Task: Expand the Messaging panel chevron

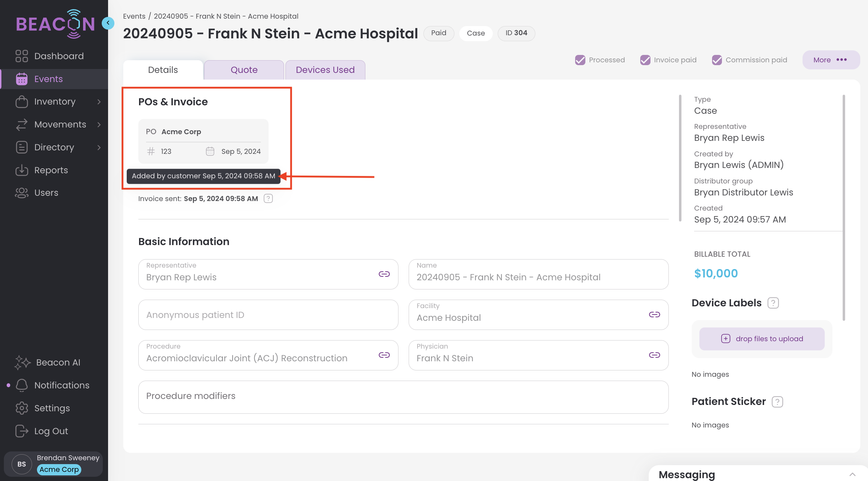Action: [852, 474]
